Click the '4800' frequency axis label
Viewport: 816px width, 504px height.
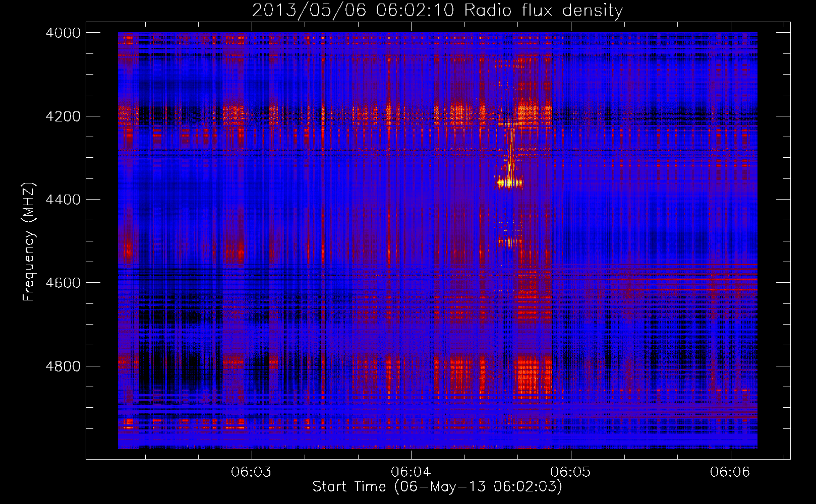click(x=63, y=366)
